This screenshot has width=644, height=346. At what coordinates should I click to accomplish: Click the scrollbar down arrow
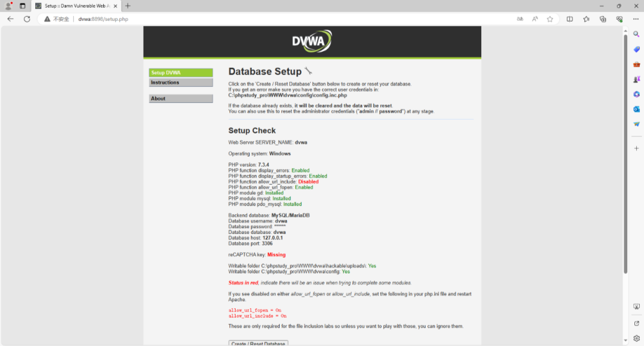(x=626, y=341)
